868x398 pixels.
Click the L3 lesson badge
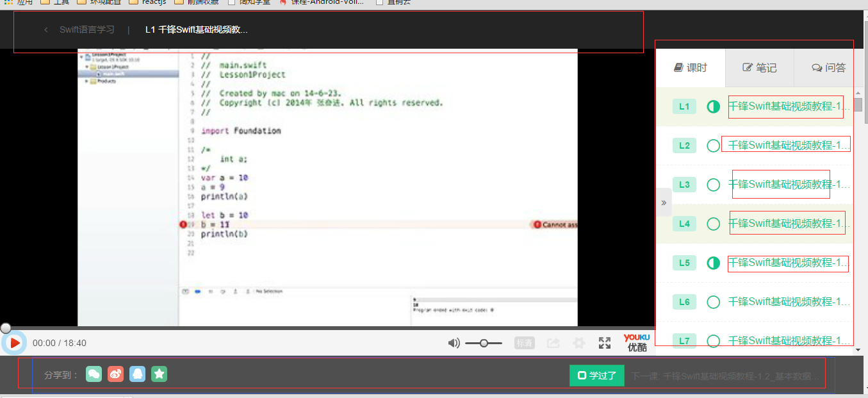click(x=684, y=185)
